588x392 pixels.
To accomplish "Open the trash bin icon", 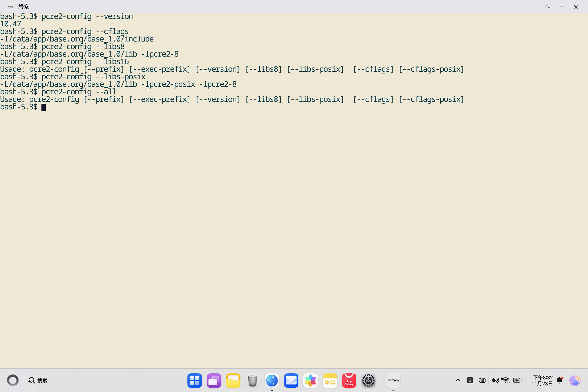I will point(253,380).
